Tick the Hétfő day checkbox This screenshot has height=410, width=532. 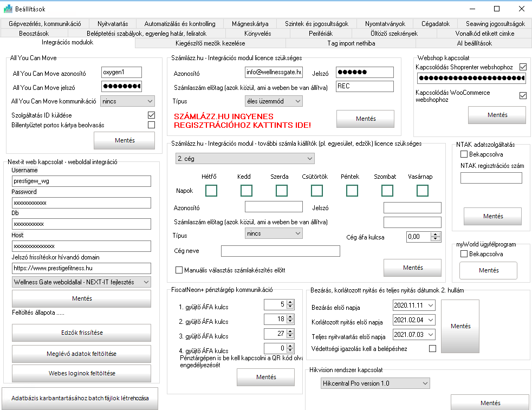tap(211, 191)
